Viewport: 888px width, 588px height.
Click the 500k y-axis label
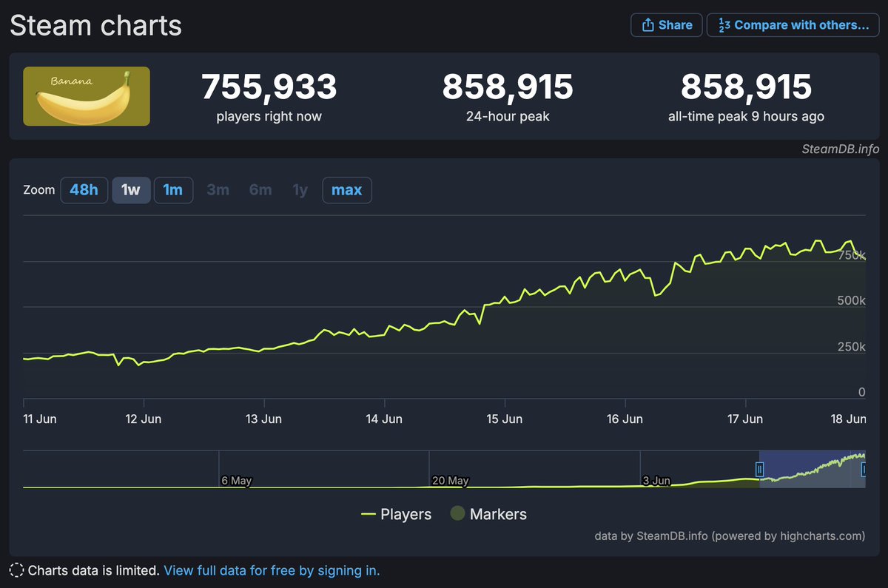tap(851, 300)
